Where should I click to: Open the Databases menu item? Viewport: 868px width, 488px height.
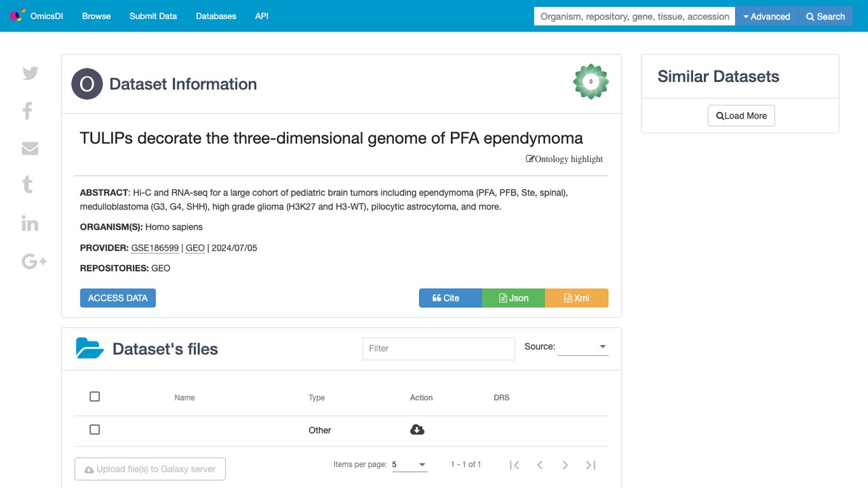tap(216, 16)
